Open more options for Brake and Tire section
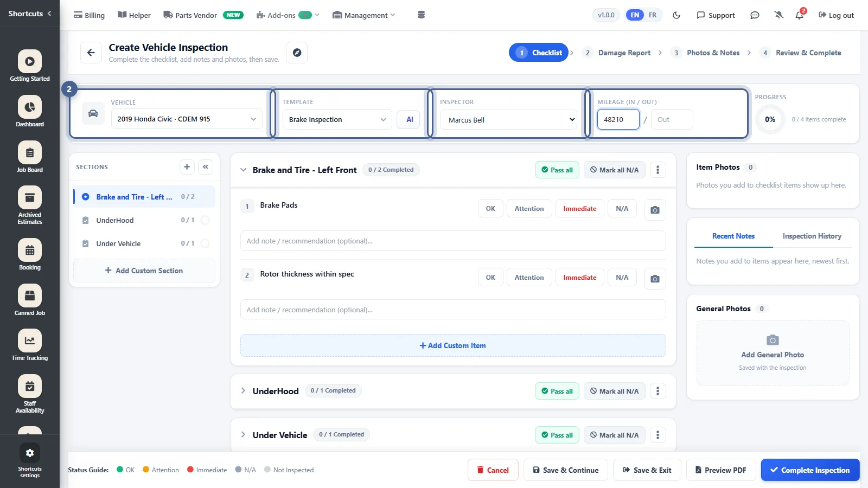868x488 pixels. coord(658,170)
